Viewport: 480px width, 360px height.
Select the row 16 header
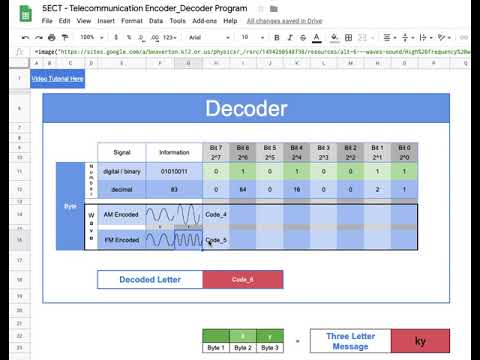click(20, 240)
